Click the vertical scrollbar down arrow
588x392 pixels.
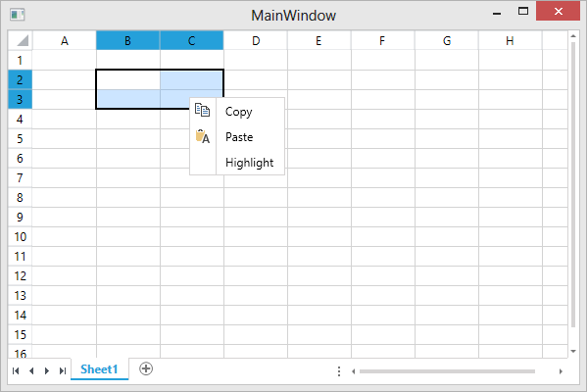coord(572,350)
